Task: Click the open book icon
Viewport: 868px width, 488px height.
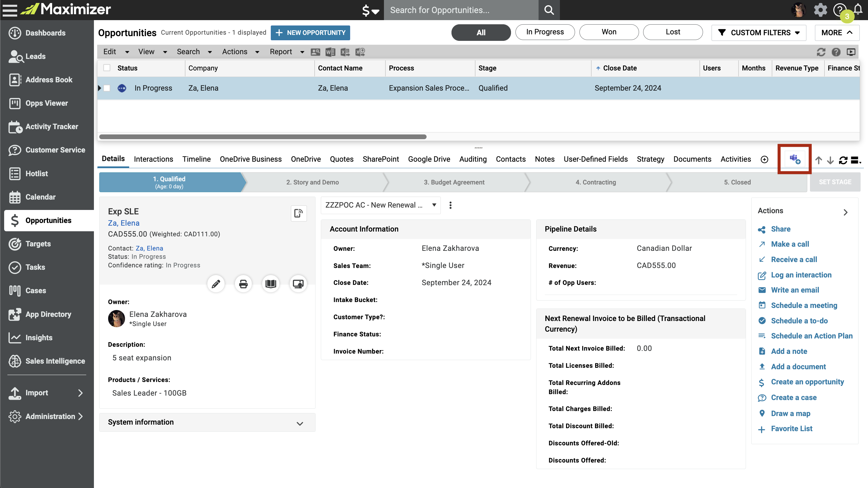Action: 270,284
